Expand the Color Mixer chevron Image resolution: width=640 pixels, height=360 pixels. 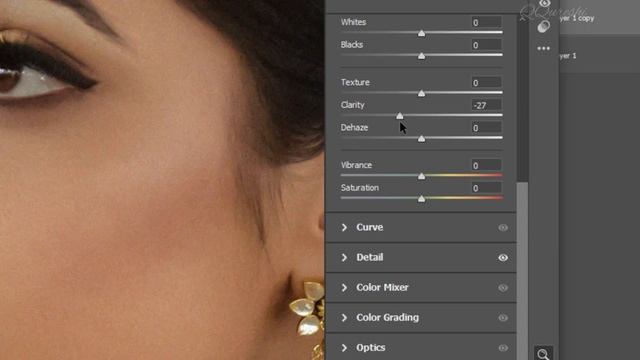click(344, 287)
